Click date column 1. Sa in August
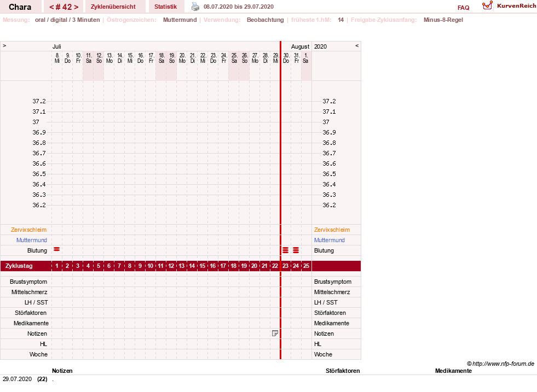537x392 pixels. 305,58
